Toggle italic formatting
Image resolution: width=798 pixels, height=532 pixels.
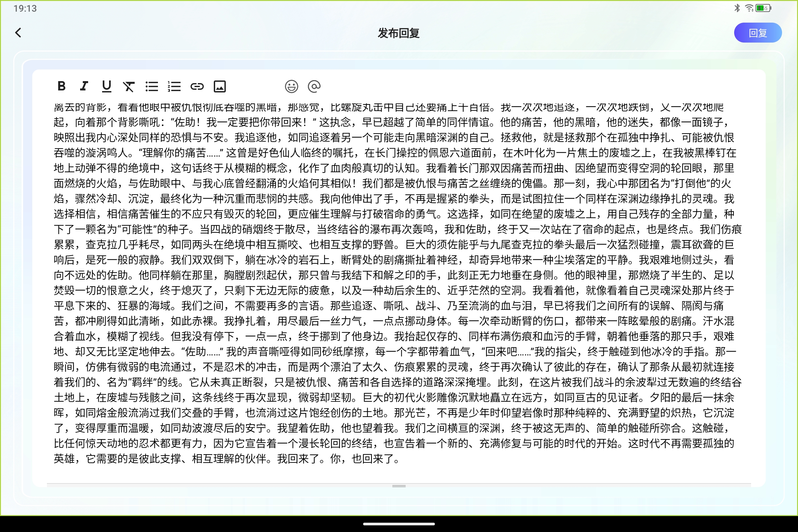84,86
